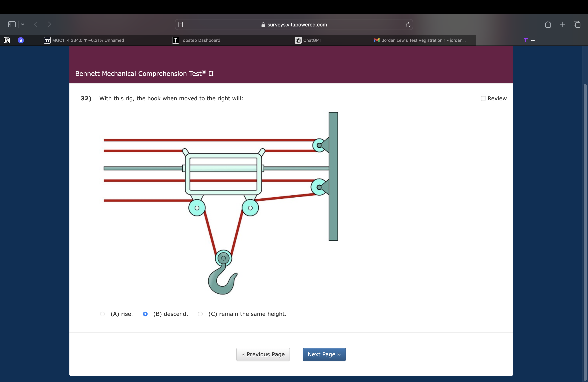
Task: Click the browser forward arrow
Action: [50, 24]
